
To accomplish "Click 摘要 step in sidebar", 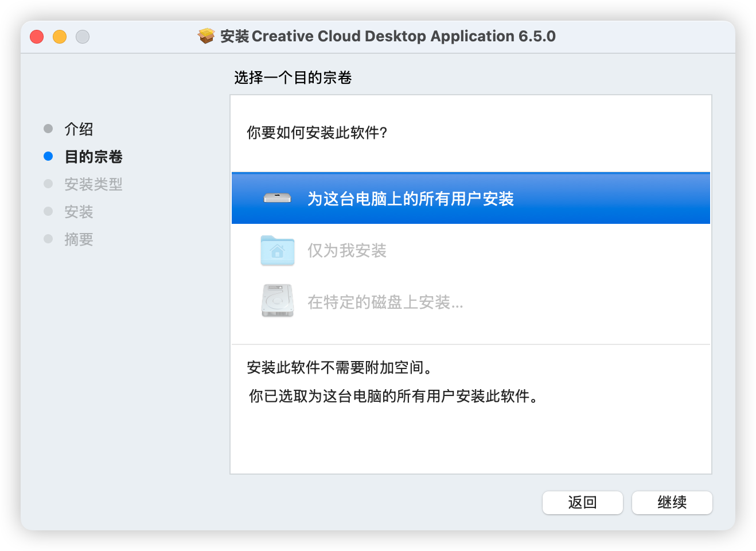I will click(79, 239).
